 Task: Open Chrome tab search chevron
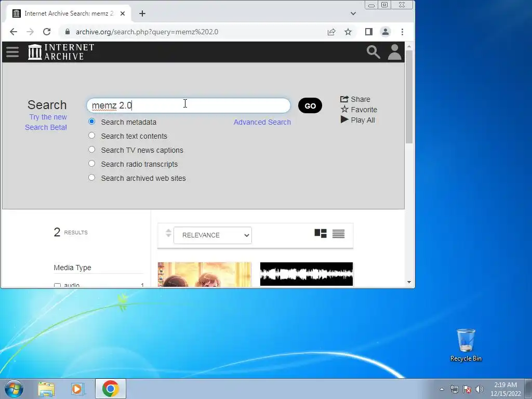point(353,14)
